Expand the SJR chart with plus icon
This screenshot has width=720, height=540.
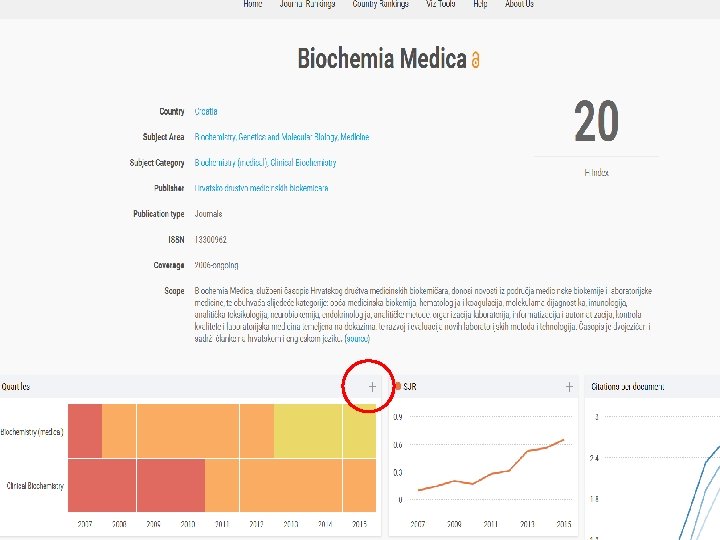[569, 386]
